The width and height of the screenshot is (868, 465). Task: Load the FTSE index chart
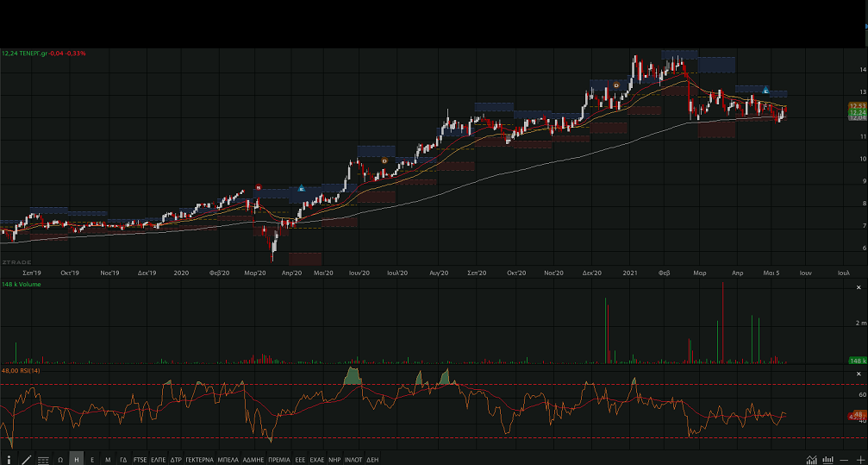tap(140, 460)
